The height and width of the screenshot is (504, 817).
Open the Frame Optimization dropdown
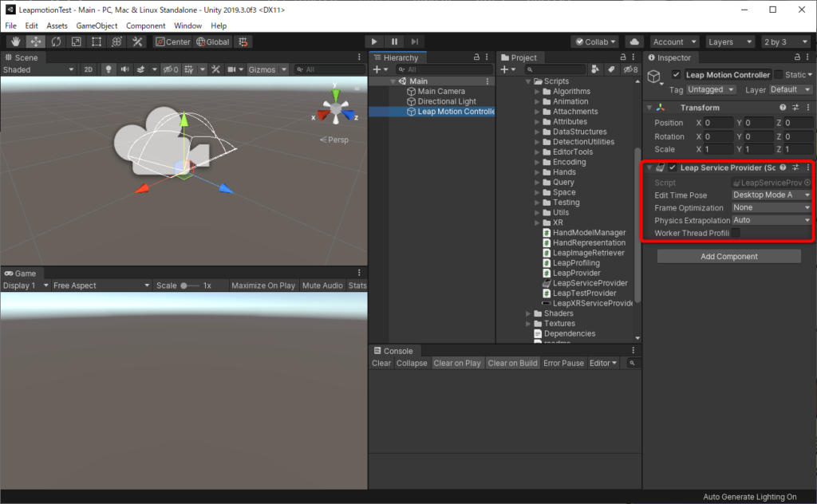(x=772, y=207)
